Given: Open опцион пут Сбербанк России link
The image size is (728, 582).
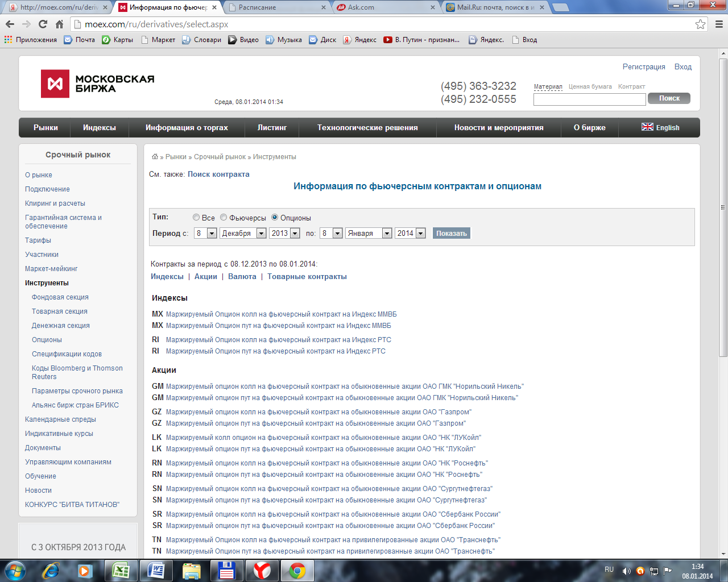Looking at the screenshot, I should [330, 525].
